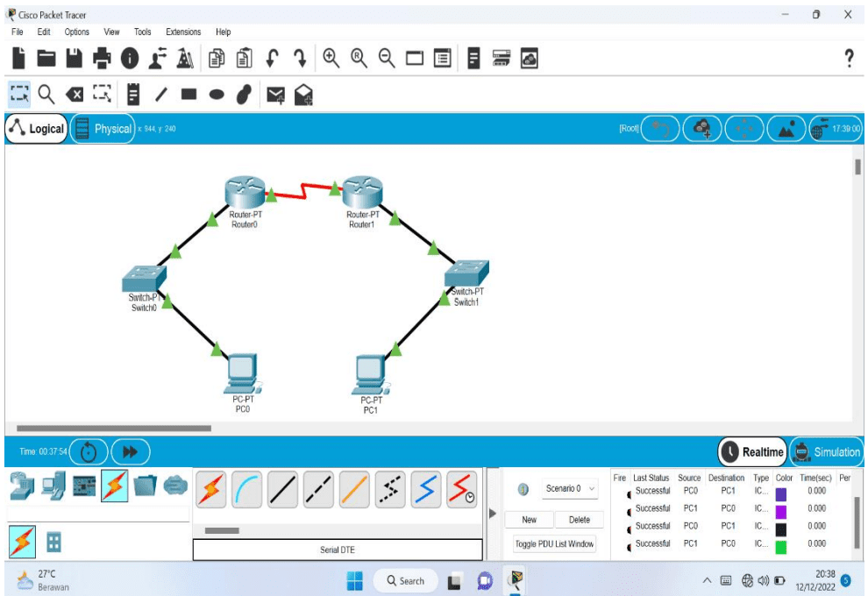This screenshot has height=596, width=868.
Task: Open the Scenario 0 dropdown
Action: [x=570, y=489]
